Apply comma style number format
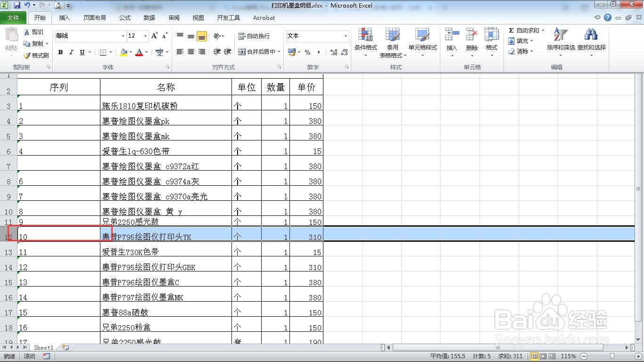Viewport: 644px width, 362px height. point(319,52)
